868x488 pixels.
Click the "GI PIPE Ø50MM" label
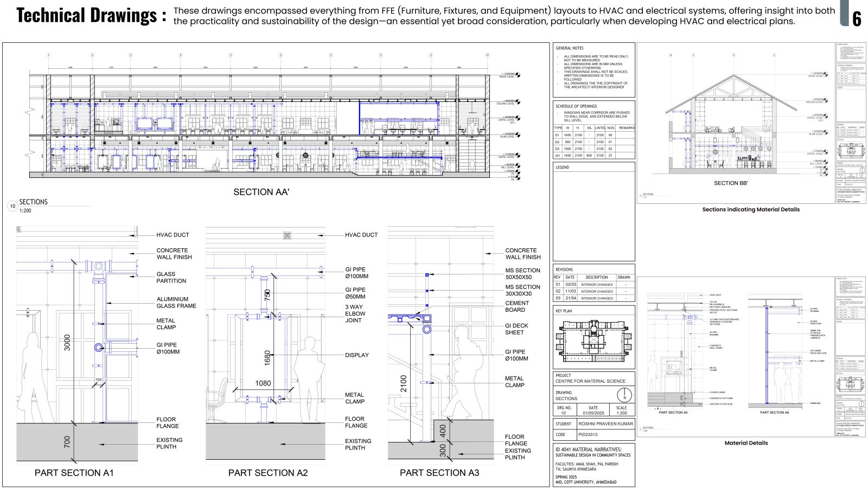[355, 293]
